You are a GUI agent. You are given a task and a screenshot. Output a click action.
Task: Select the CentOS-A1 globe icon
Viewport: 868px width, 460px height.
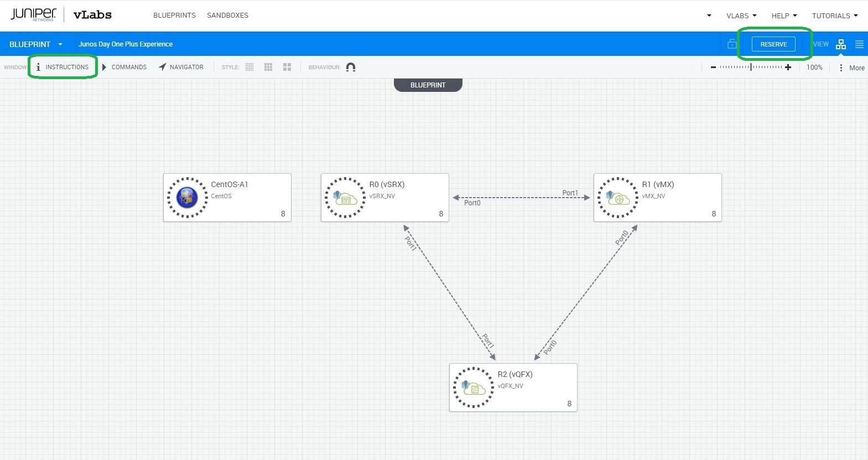pos(187,198)
